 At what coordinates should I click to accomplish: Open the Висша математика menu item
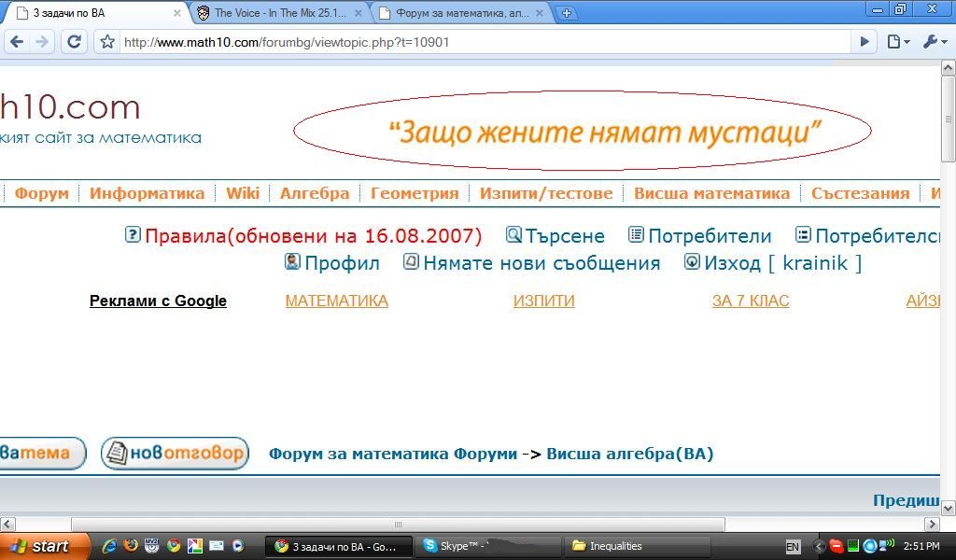[711, 193]
